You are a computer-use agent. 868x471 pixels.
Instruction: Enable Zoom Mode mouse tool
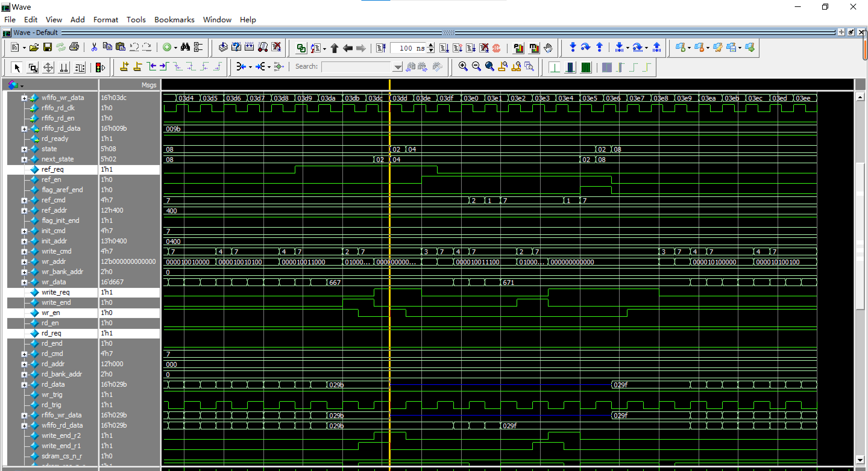[x=33, y=68]
